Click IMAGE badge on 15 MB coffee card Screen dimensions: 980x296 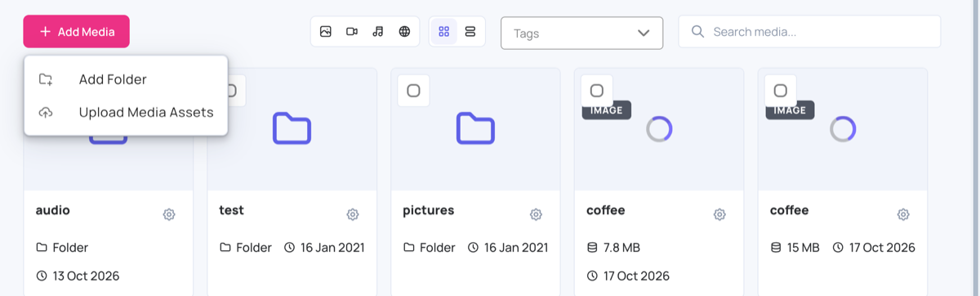[791, 110]
